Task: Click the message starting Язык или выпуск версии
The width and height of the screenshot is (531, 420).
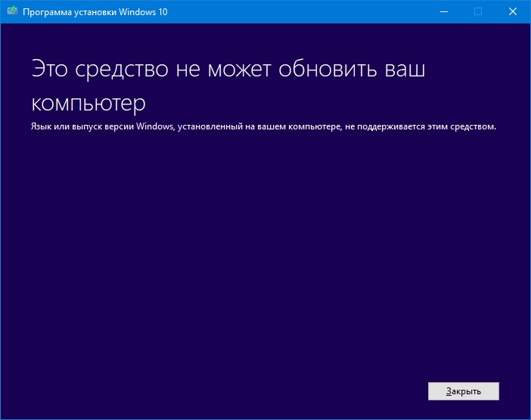Action: pos(263,126)
